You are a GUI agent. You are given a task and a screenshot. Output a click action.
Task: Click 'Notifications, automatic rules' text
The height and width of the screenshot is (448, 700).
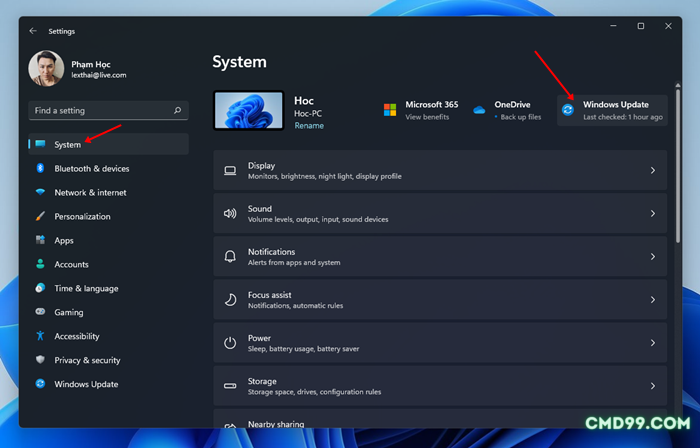tap(296, 306)
